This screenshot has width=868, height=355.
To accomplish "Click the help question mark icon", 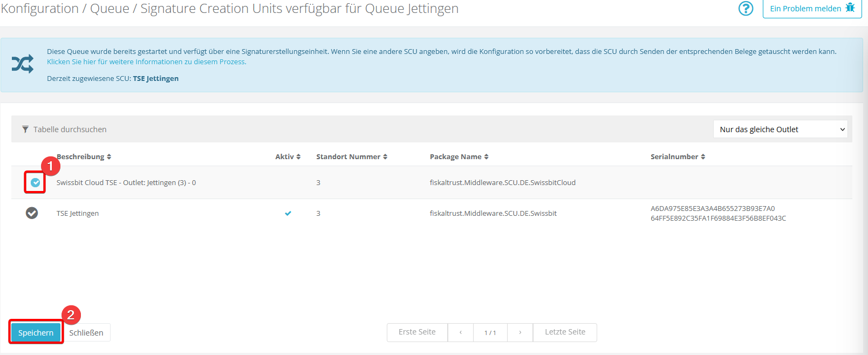I will (746, 9).
